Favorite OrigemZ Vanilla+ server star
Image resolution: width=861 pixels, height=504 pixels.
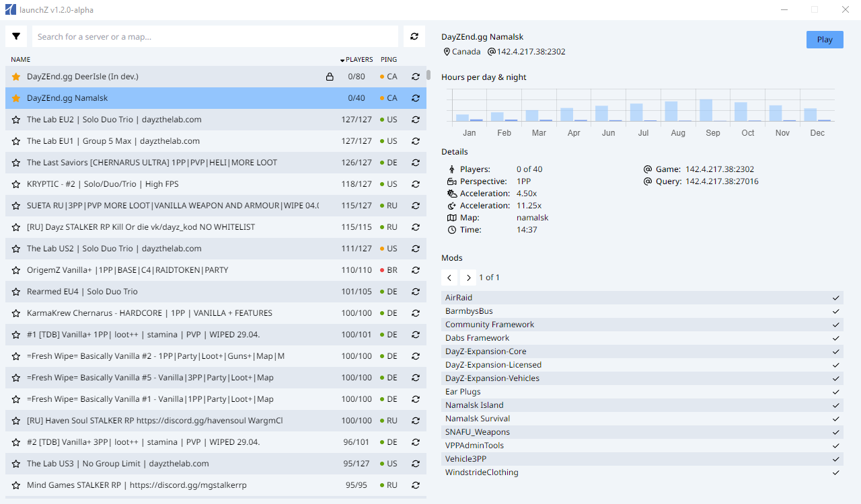16,270
